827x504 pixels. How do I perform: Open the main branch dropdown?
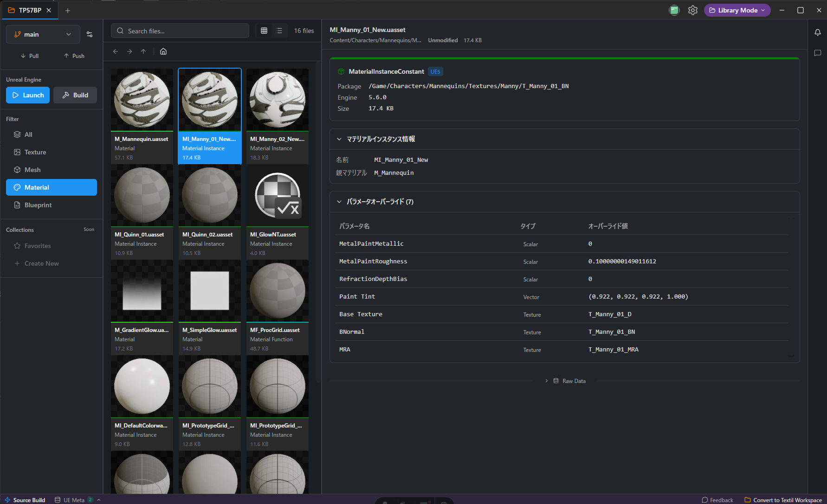pos(43,34)
